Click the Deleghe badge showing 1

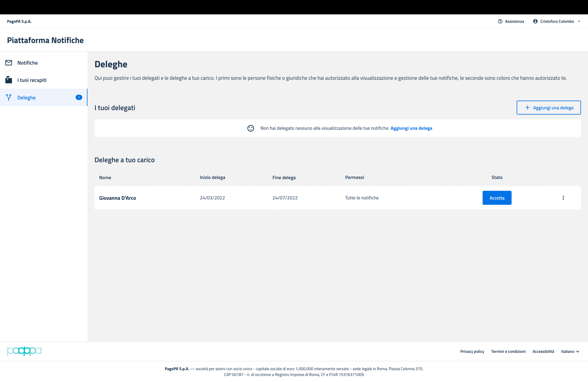coord(79,97)
